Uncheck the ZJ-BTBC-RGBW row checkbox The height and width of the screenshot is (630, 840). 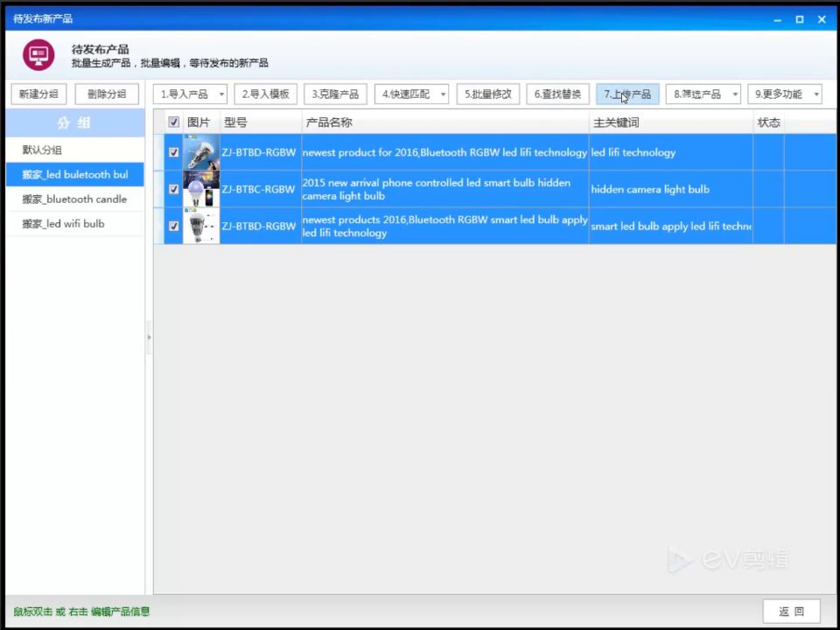(173, 189)
